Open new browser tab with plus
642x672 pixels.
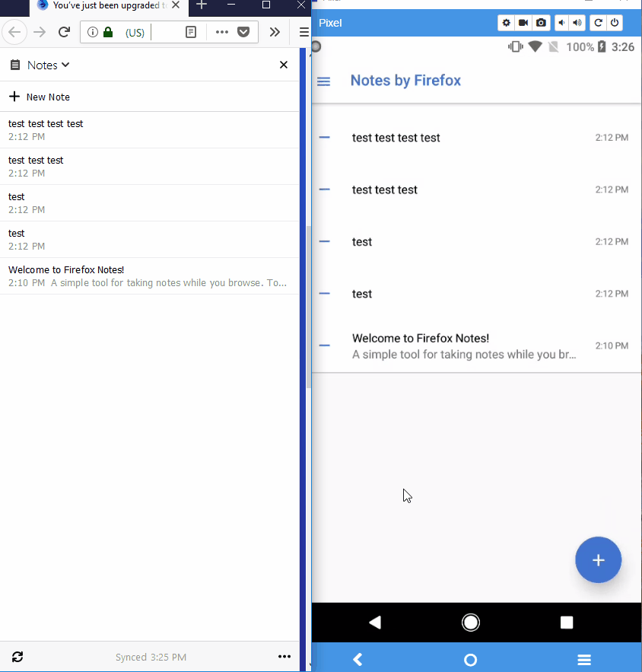tap(202, 5)
